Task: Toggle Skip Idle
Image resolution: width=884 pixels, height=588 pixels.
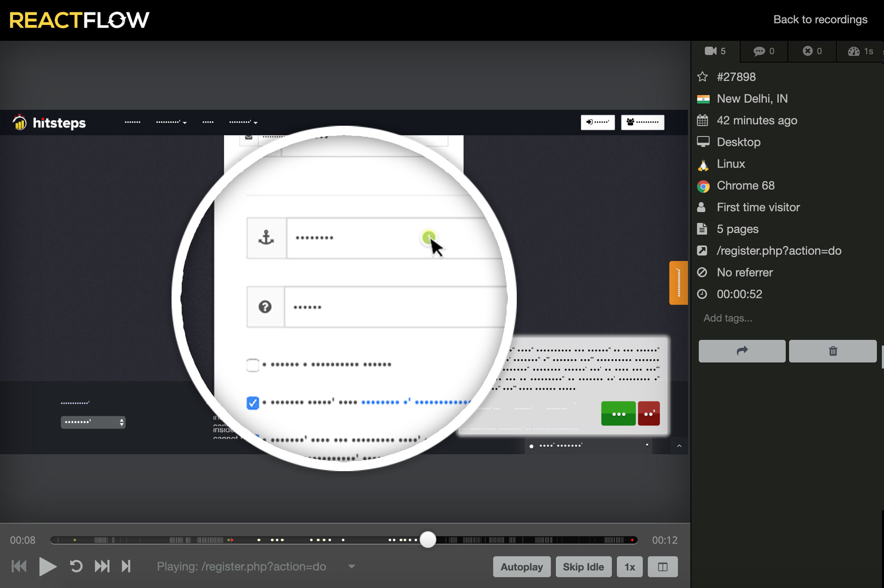Action: pyautogui.click(x=583, y=567)
